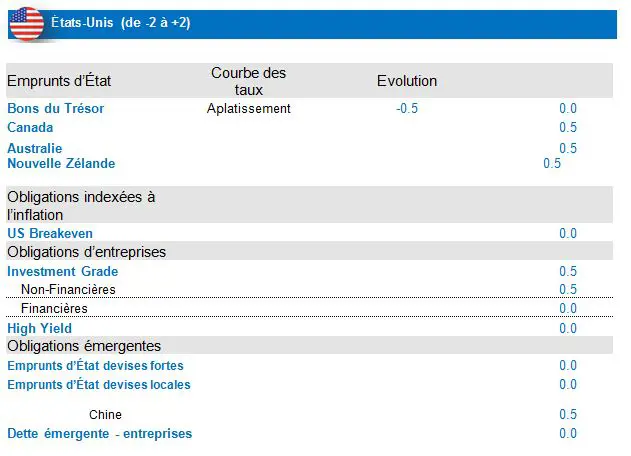Select the Courbe des taux column header

[248, 81]
